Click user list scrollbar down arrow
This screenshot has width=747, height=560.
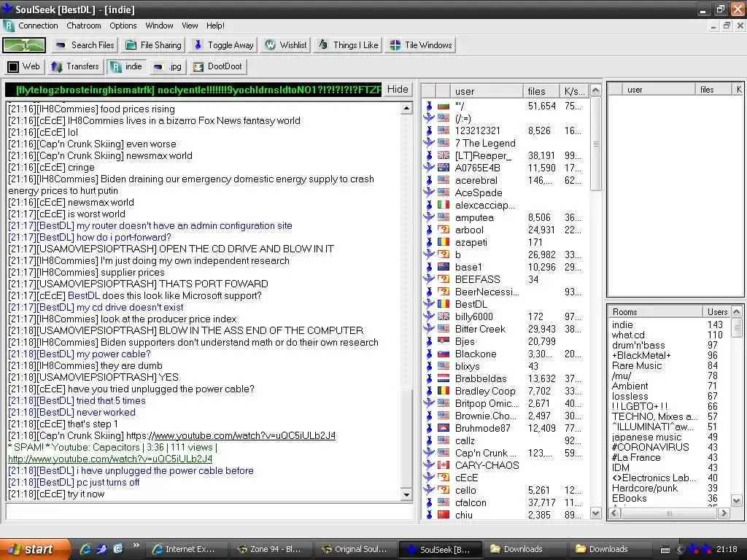(x=595, y=513)
